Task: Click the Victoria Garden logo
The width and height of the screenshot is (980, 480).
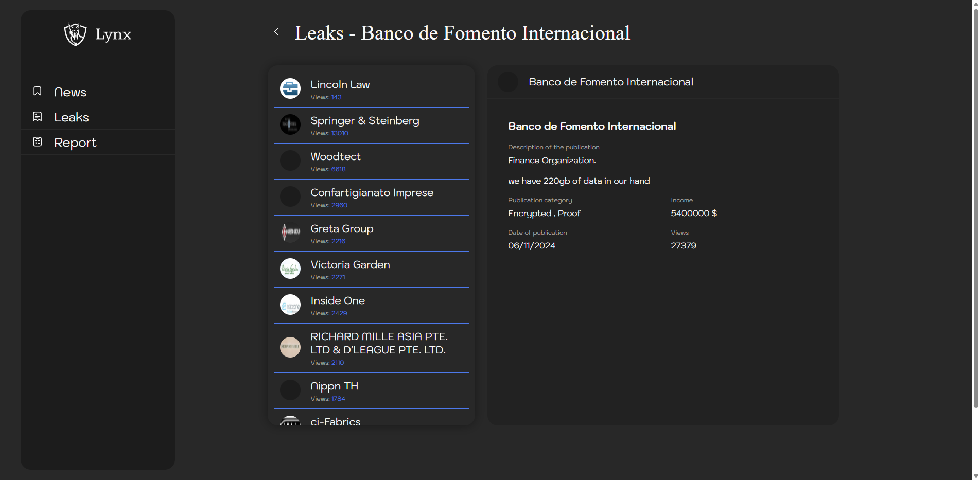Action: pyautogui.click(x=290, y=269)
